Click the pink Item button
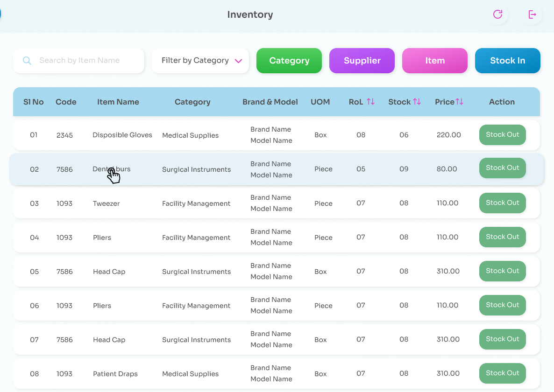The width and height of the screenshot is (554, 392). click(x=434, y=60)
